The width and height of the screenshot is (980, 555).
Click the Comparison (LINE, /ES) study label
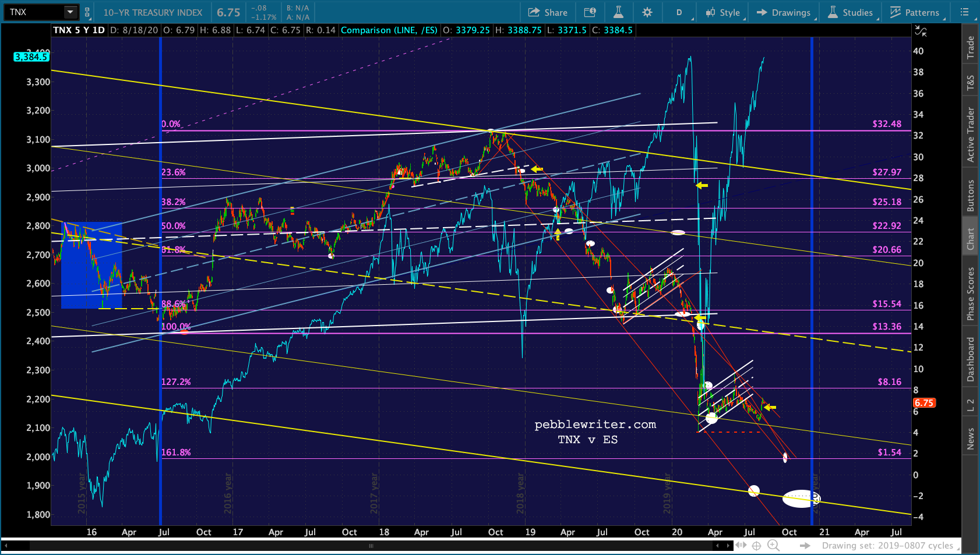(389, 30)
